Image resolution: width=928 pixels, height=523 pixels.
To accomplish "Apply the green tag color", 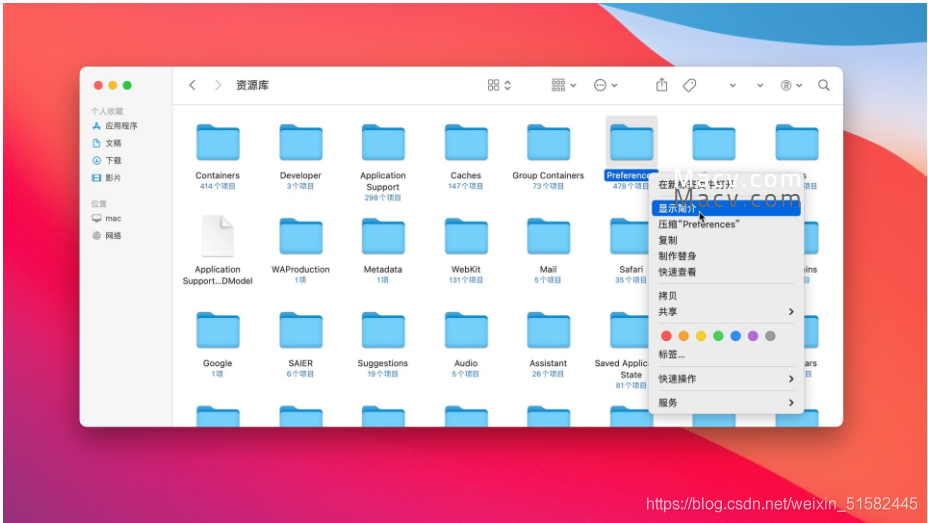I will point(718,336).
